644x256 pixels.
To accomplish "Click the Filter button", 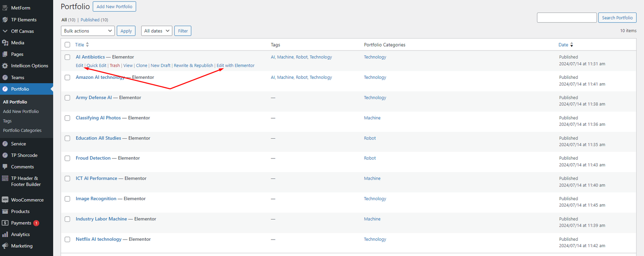I will point(183,31).
